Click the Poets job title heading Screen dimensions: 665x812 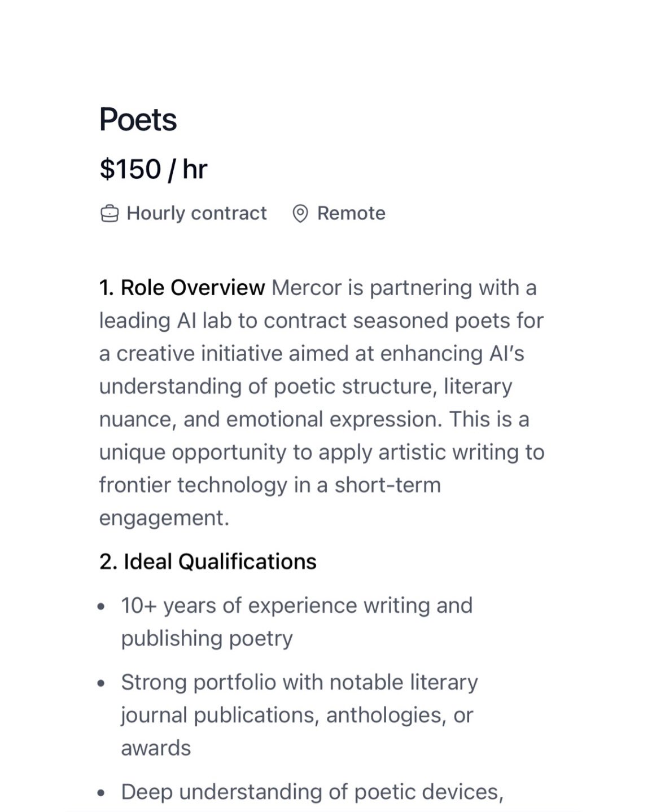tap(138, 120)
